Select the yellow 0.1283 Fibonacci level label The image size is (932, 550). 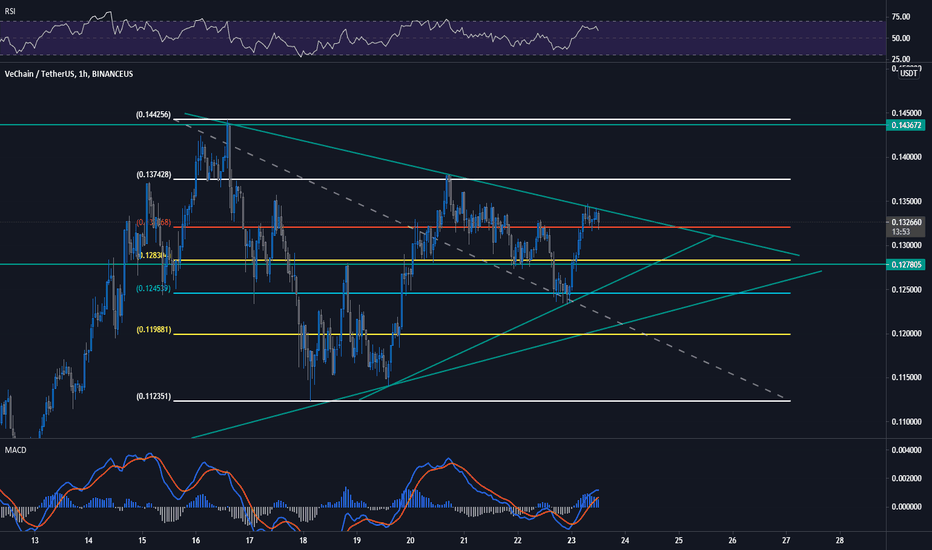tap(154, 255)
